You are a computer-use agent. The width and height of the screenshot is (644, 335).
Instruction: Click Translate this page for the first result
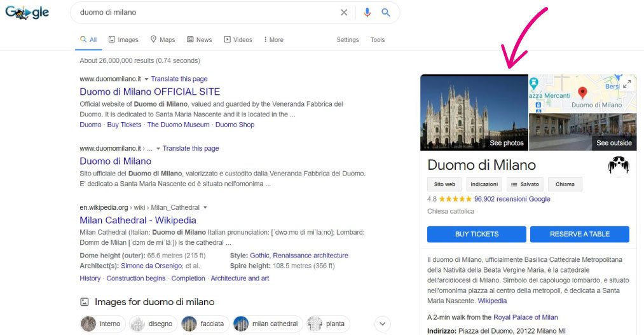(179, 79)
